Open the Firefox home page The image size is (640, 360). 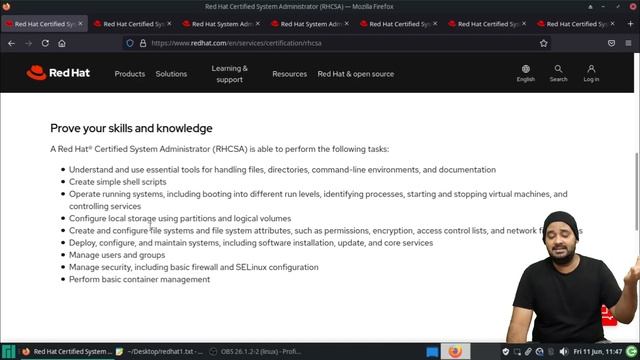point(62,43)
